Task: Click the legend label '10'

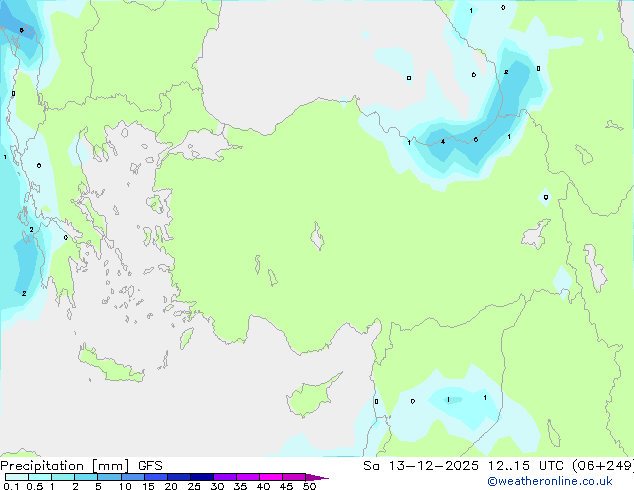Action: tap(125, 486)
